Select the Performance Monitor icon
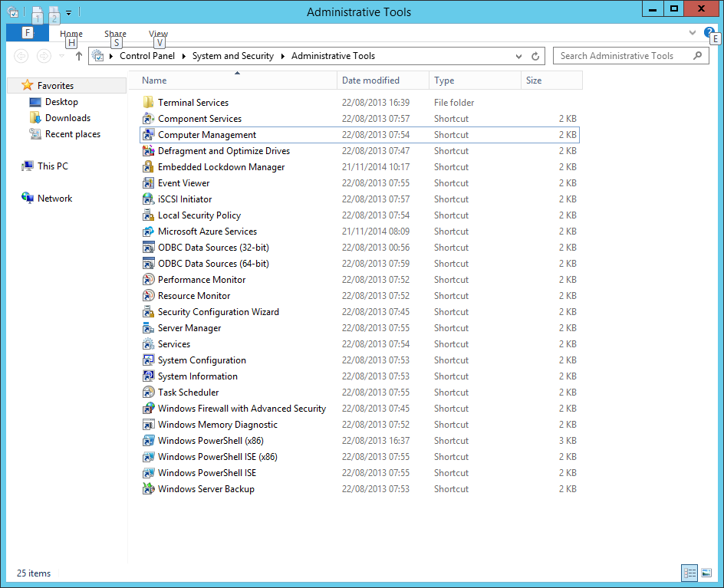The width and height of the screenshot is (724, 588). 149,280
